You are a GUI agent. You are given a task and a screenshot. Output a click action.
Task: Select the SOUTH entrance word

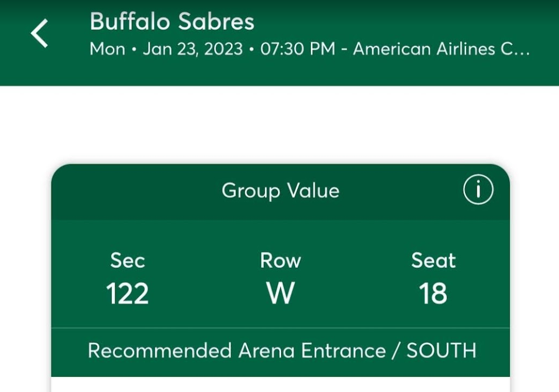click(442, 351)
